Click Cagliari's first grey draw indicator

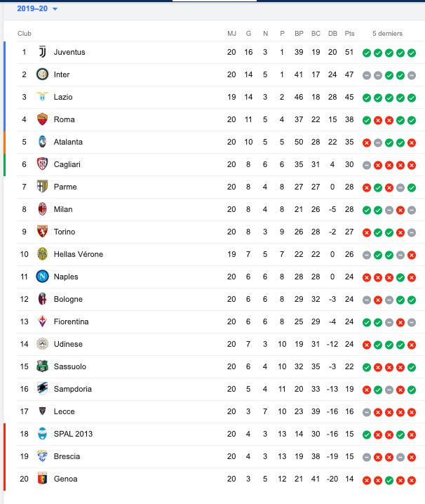click(x=367, y=165)
